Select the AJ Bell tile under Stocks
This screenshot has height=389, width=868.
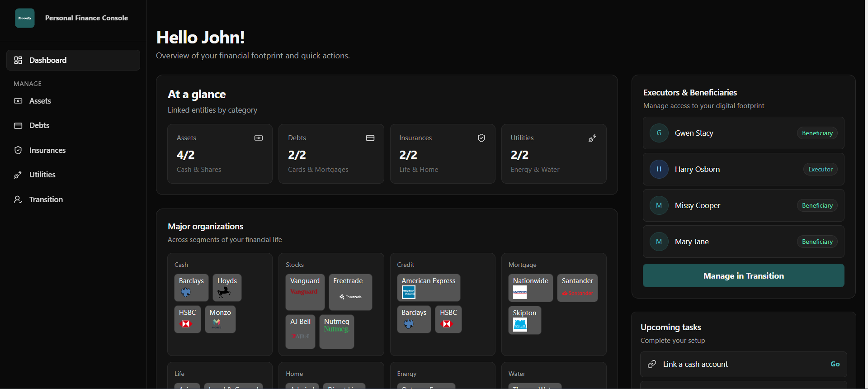[x=300, y=332]
